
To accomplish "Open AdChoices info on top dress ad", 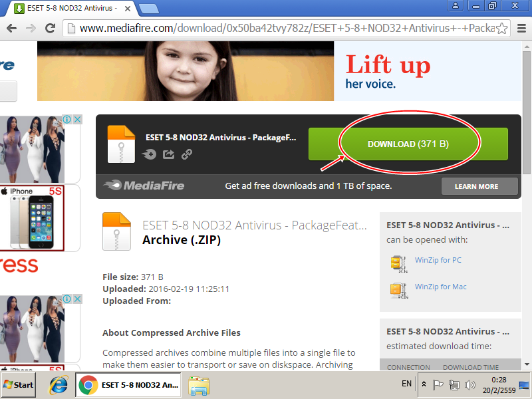I will [x=67, y=120].
